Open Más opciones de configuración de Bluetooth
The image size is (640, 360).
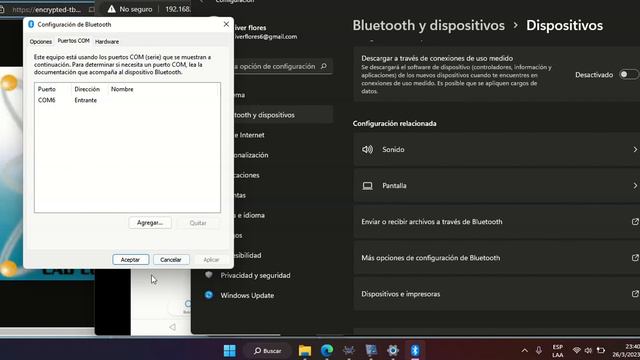[496, 258]
